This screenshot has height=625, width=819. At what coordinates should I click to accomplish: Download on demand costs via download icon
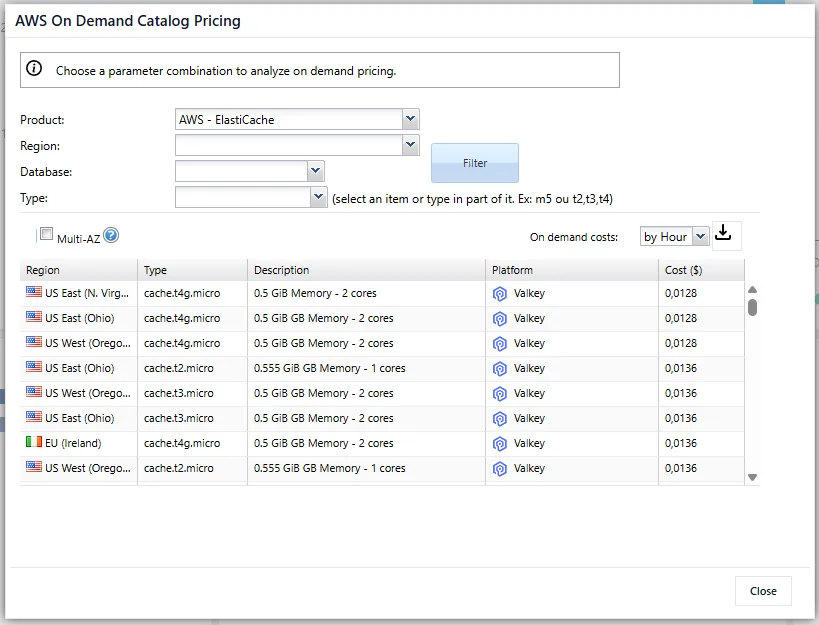[723, 232]
